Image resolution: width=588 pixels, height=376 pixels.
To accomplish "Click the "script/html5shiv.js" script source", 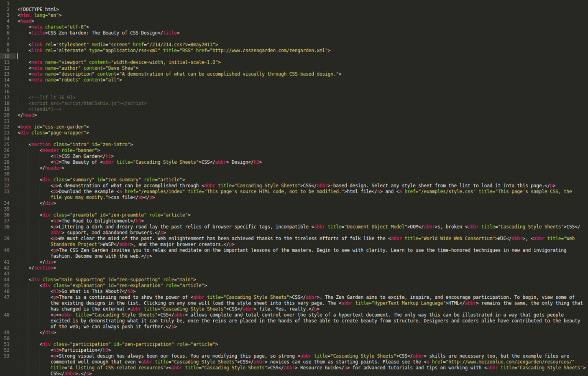I will (x=90, y=103).
